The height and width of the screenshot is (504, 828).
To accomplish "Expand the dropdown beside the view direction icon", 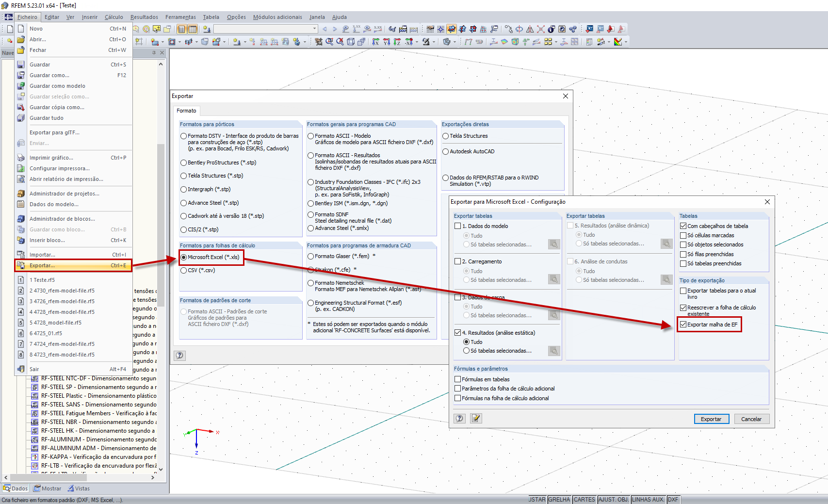I will (417, 42).
